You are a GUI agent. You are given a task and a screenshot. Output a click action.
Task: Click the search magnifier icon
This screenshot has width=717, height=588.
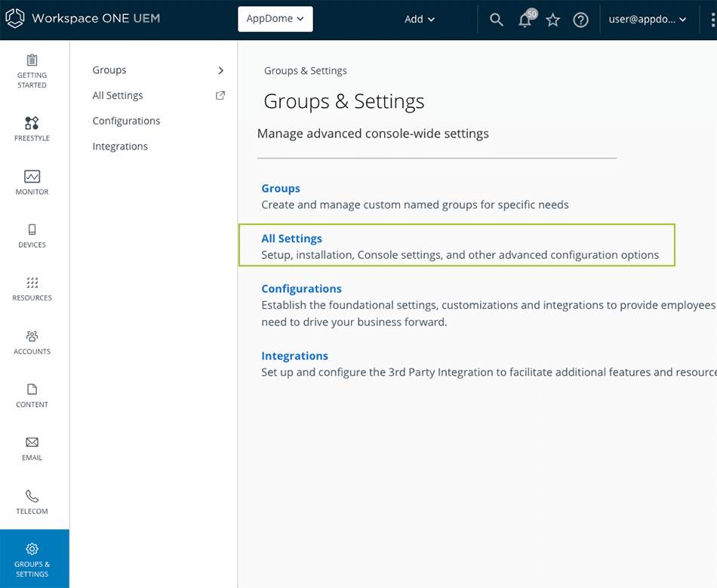coord(496,20)
